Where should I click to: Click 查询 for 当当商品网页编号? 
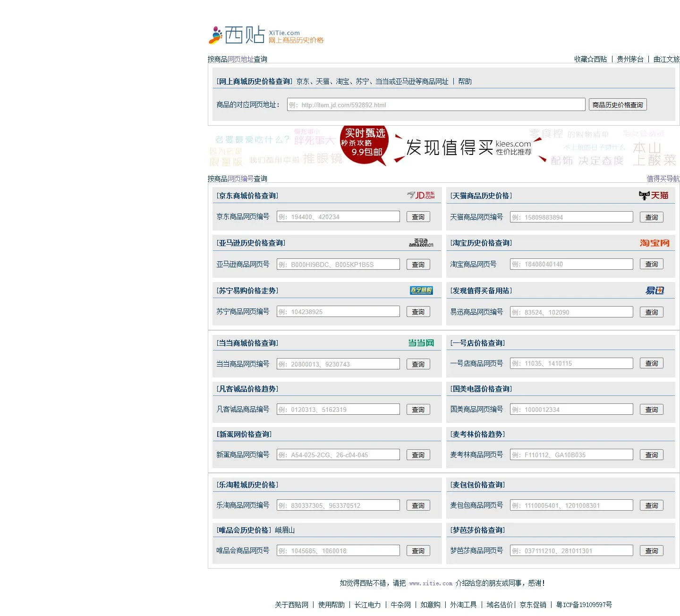tap(418, 364)
